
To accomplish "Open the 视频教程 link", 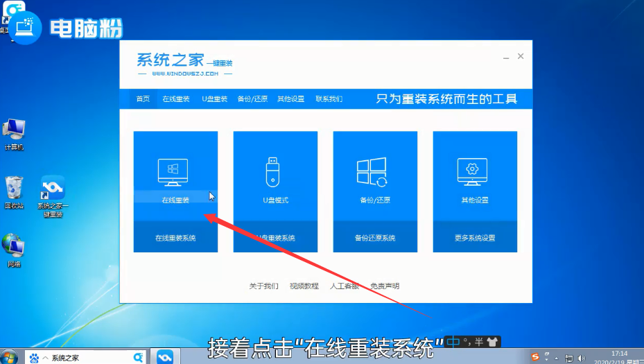I will point(304,286).
